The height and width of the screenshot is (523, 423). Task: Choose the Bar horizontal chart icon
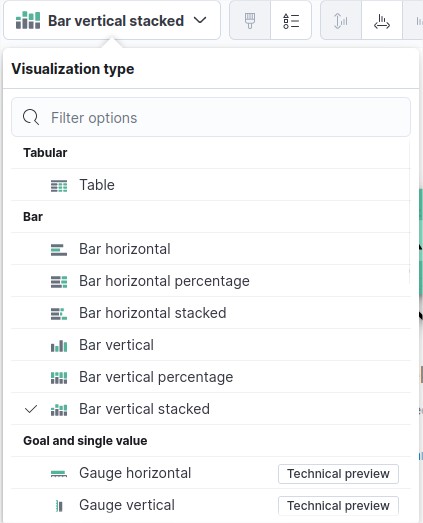[59, 249]
